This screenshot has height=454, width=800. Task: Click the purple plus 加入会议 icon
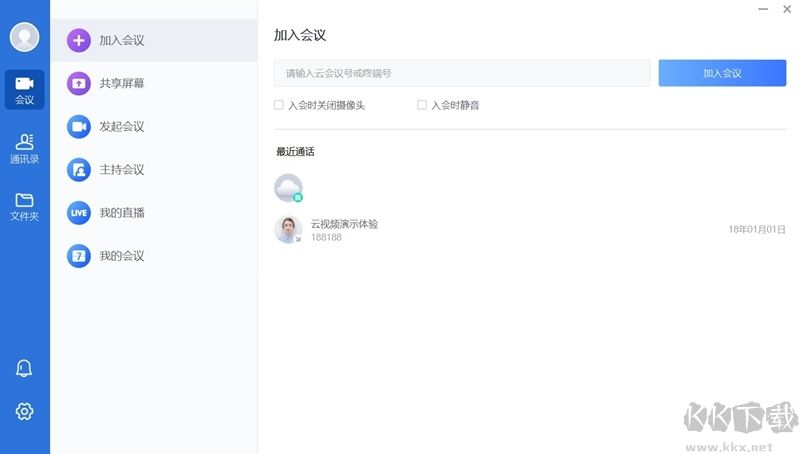coord(79,40)
